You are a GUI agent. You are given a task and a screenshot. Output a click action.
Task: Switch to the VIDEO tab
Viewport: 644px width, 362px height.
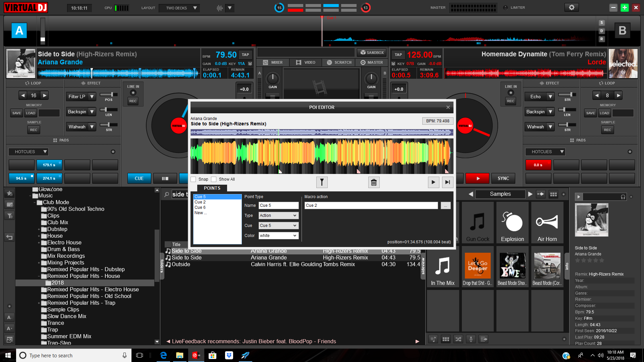[x=306, y=62]
